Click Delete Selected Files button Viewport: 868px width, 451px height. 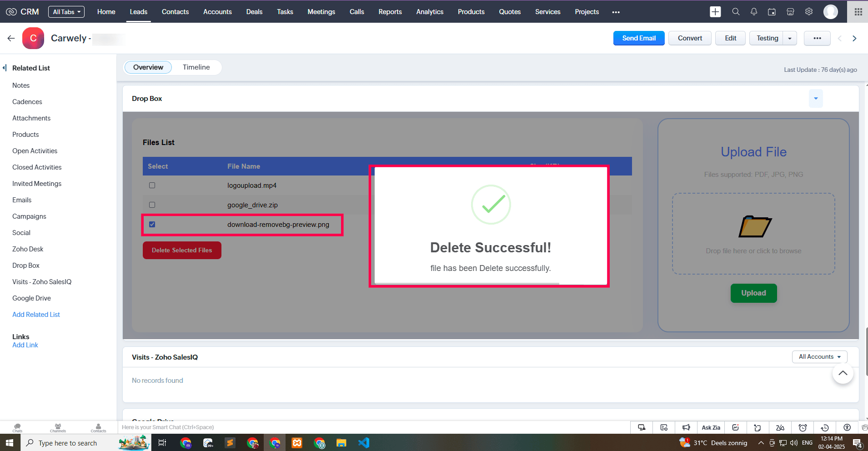coord(182,251)
